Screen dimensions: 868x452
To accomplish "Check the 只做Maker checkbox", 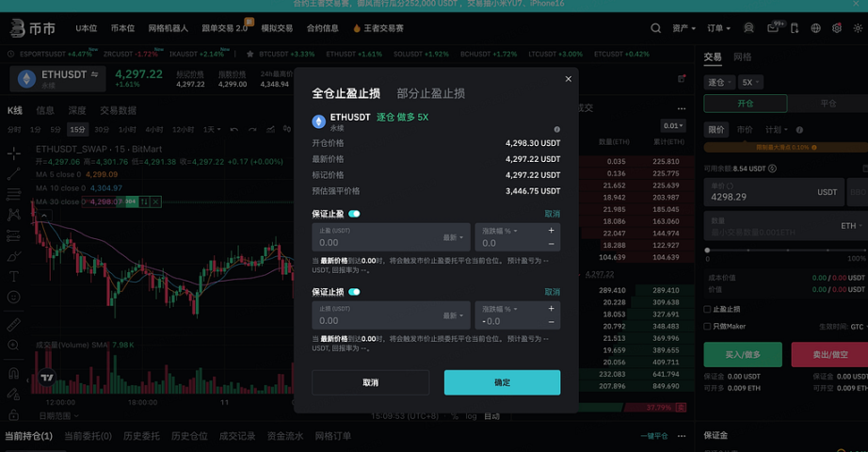I will point(708,326).
